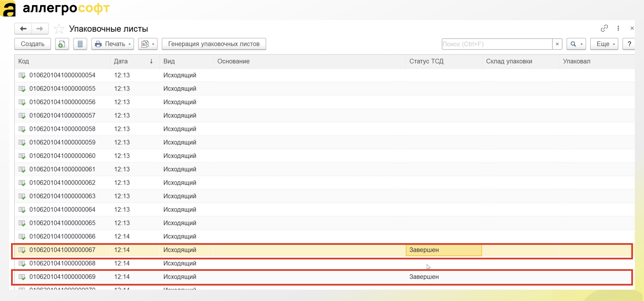Click document icon of row 0106201041000000062

click(x=22, y=183)
